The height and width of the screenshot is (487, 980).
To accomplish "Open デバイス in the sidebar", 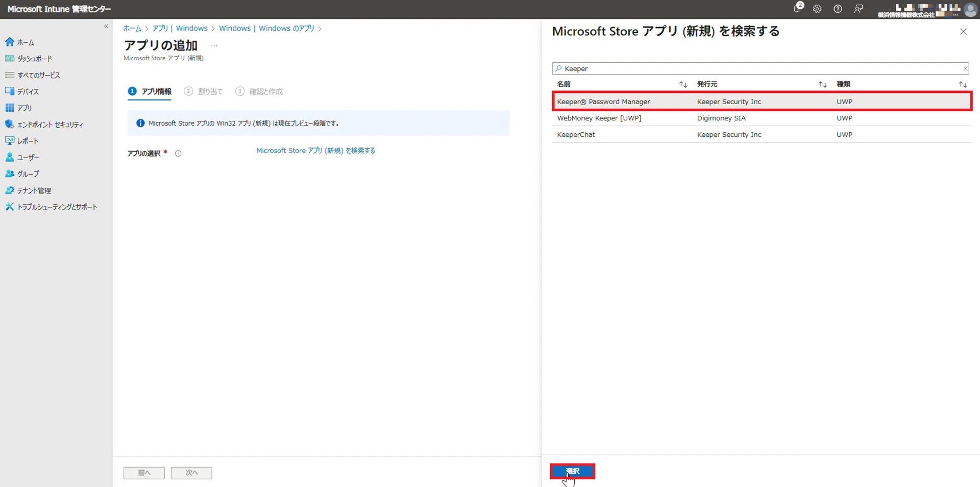I will [28, 92].
